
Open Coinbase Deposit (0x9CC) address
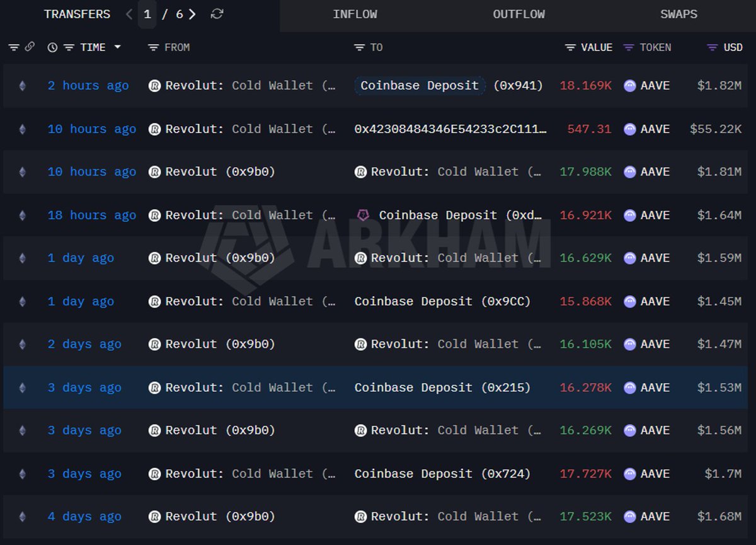pos(442,301)
